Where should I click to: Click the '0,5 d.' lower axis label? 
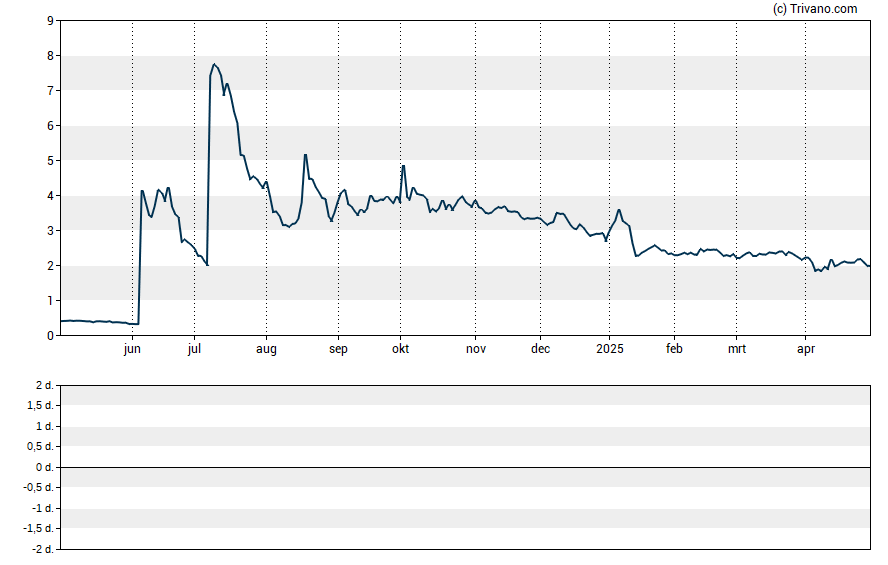(x=40, y=447)
